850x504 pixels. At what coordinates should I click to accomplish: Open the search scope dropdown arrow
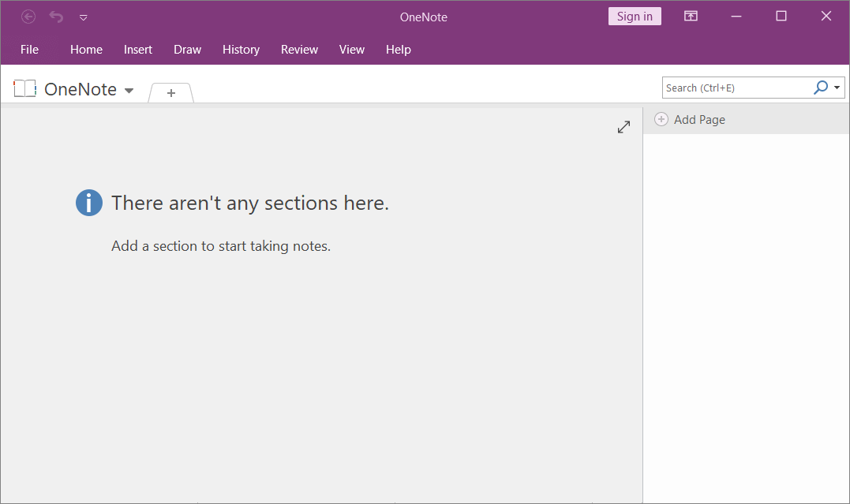coord(838,87)
